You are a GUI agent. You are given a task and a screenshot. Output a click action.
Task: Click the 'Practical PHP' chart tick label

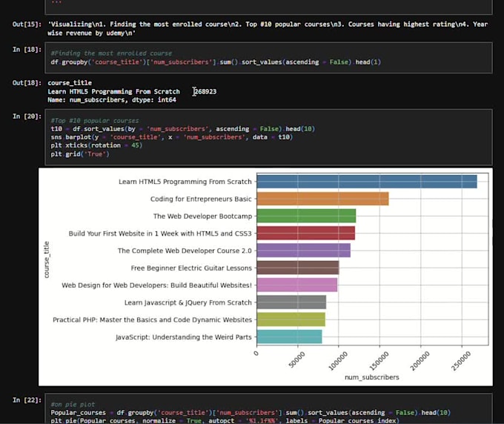(152, 319)
